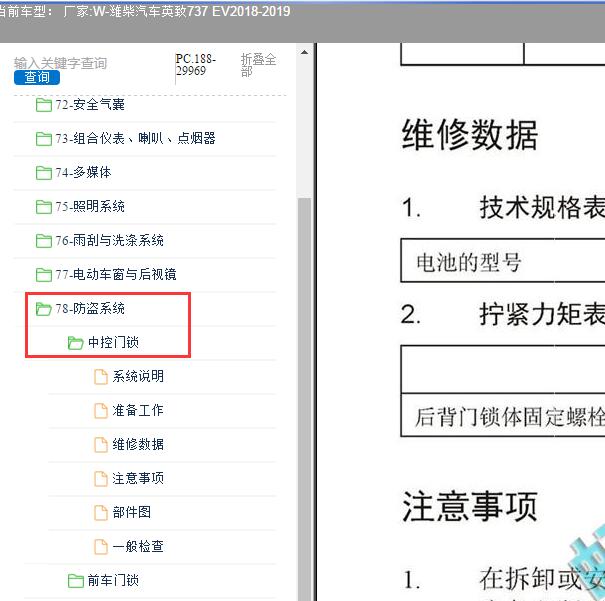Click the 注意事项 heading in document pane
This screenshot has height=601, width=605.
point(470,506)
